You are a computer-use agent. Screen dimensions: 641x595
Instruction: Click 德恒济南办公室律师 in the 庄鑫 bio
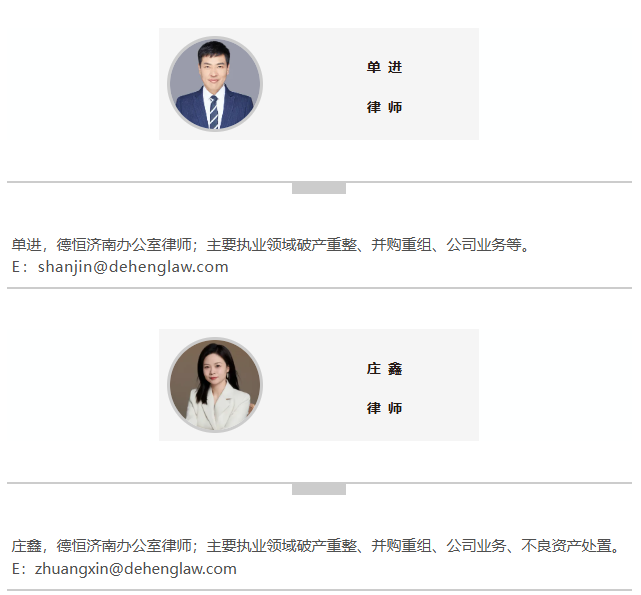click(124, 546)
